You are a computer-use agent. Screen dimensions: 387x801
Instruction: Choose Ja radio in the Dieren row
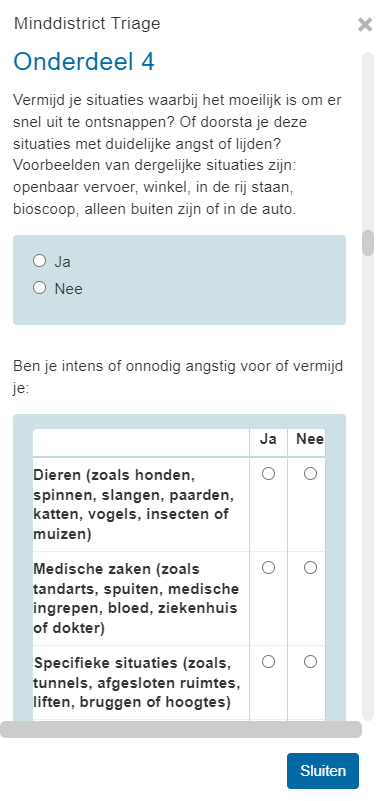click(x=268, y=474)
